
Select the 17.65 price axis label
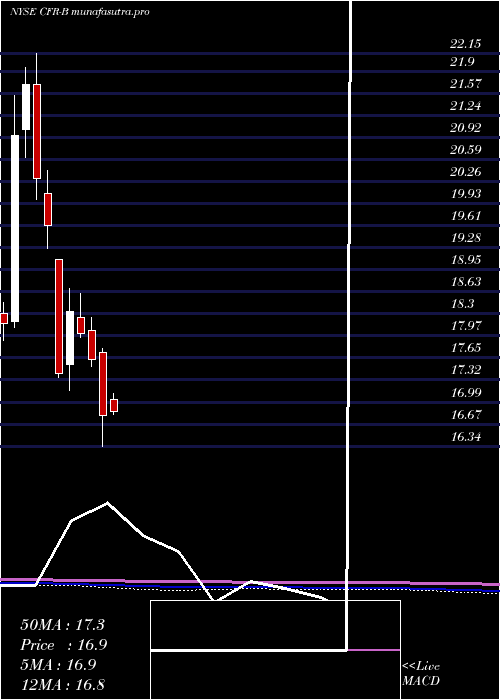466,348
